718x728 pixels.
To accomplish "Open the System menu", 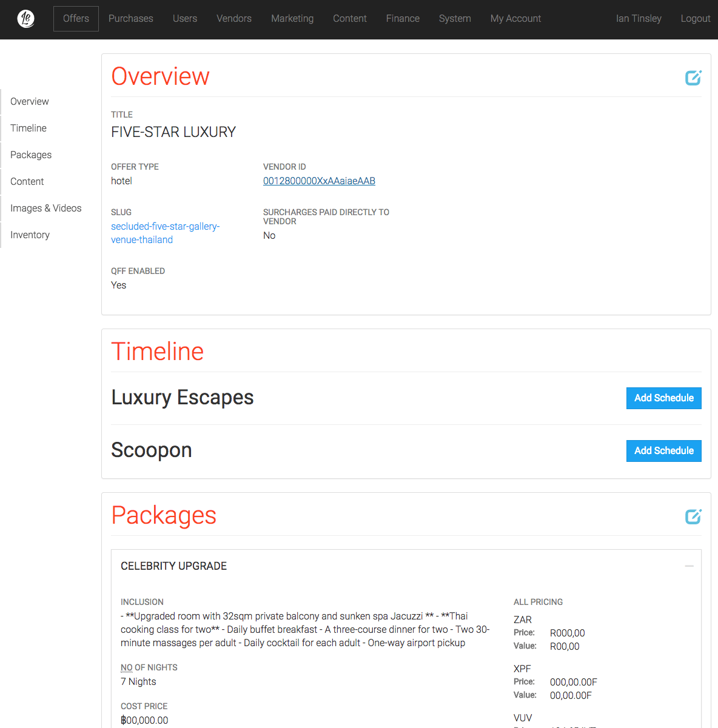I will 454,19.
